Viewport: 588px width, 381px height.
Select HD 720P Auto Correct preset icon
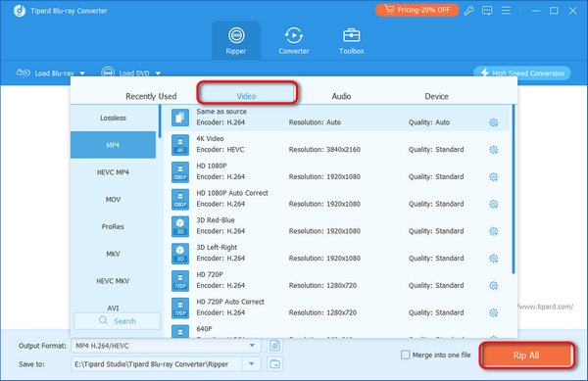click(x=180, y=308)
